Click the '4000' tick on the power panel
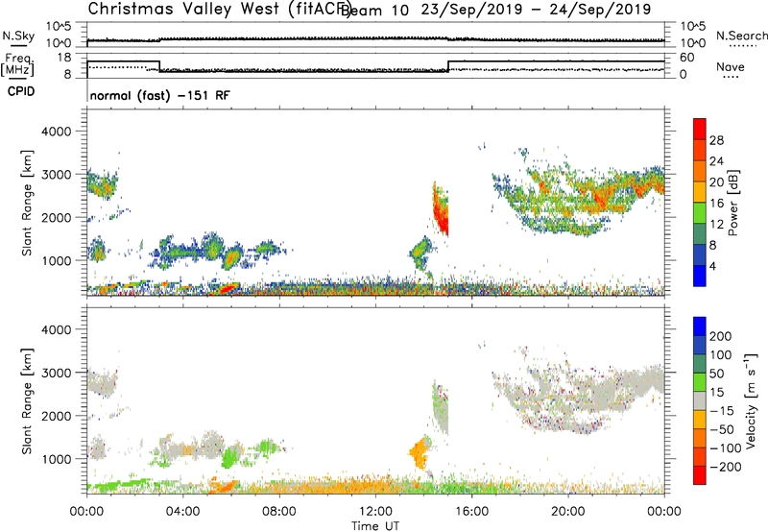The image size is (768, 532). [56, 132]
